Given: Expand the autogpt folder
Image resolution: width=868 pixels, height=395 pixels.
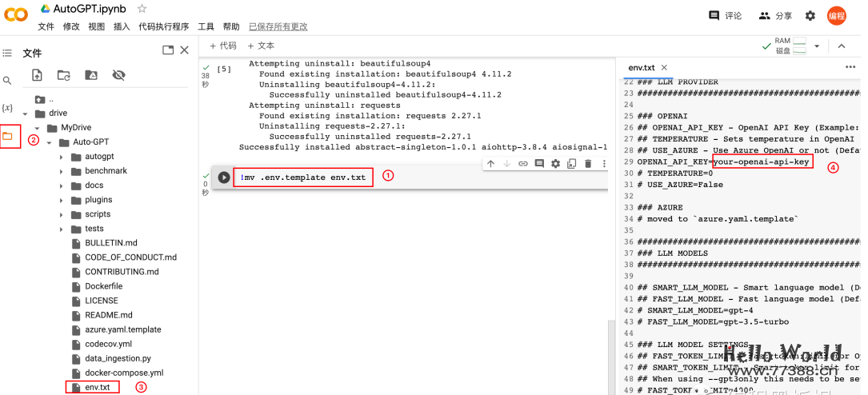Looking at the screenshot, I should coord(62,157).
